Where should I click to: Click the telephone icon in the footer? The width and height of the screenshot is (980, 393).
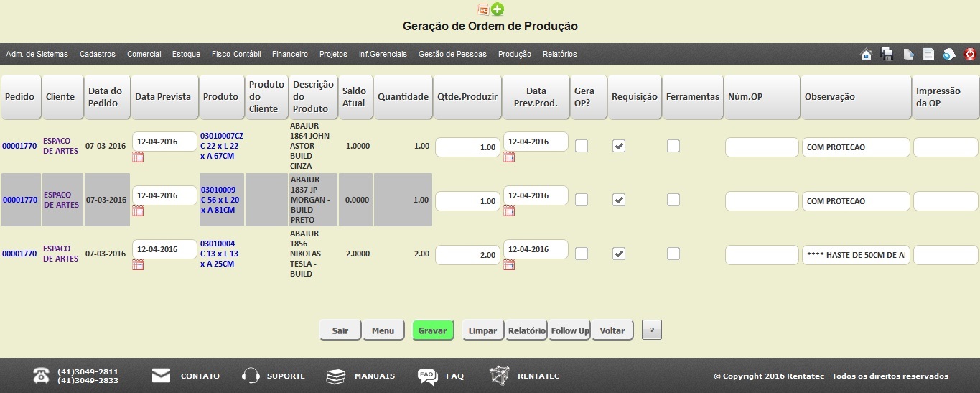coord(42,376)
